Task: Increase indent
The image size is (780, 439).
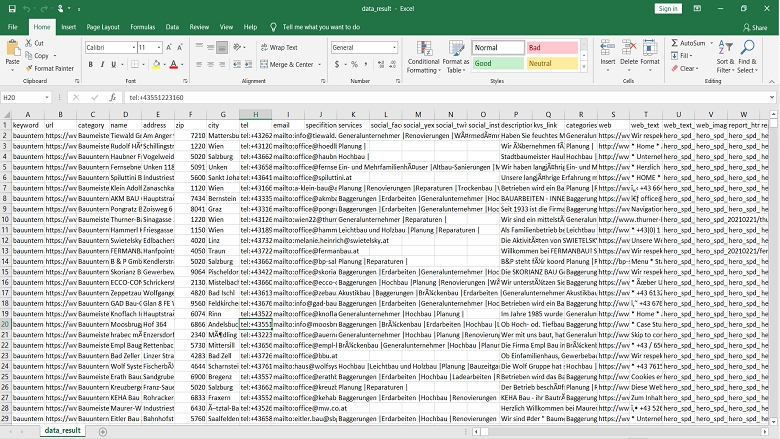Action: pos(248,64)
